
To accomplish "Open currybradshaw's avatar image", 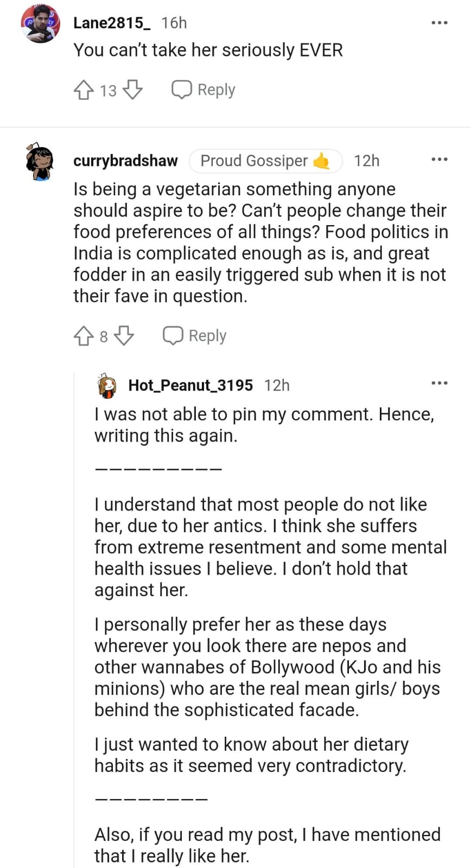I will tap(40, 162).
